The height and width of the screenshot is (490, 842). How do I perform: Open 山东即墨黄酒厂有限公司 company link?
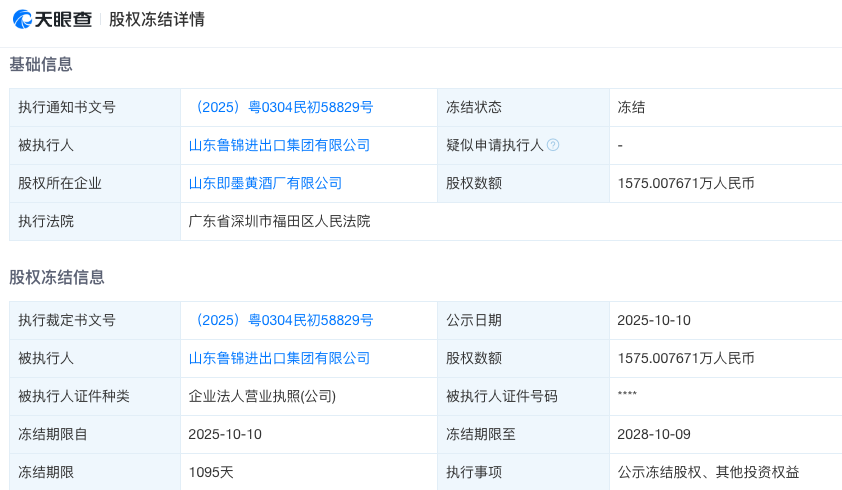[265, 183]
